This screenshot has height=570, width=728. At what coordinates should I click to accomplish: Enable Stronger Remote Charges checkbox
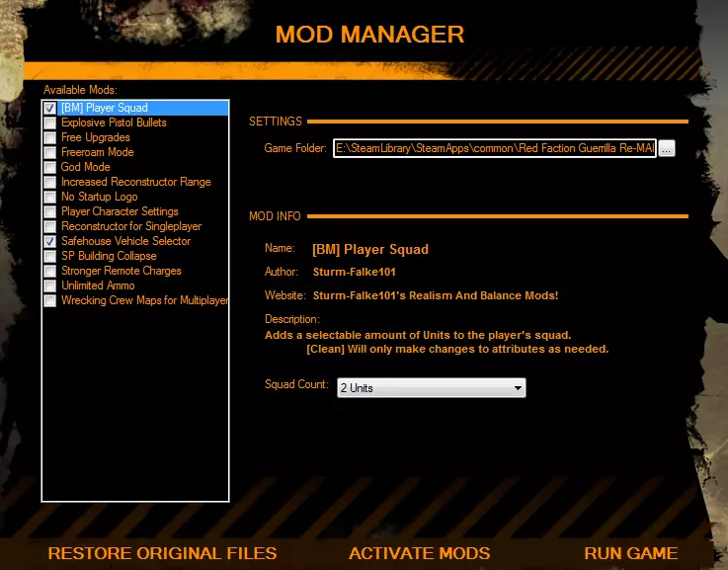[50, 272]
